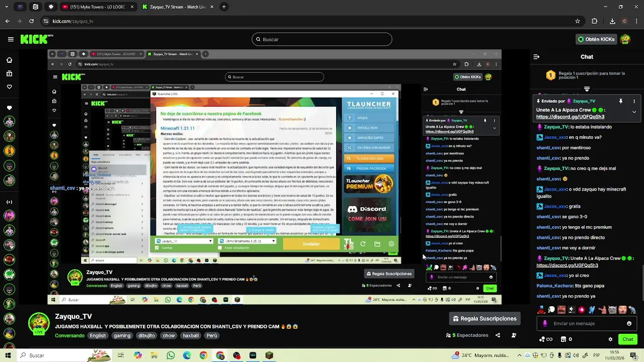Open Windows Start menu
The height and width of the screenshot is (362, 644).
tap(8, 355)
